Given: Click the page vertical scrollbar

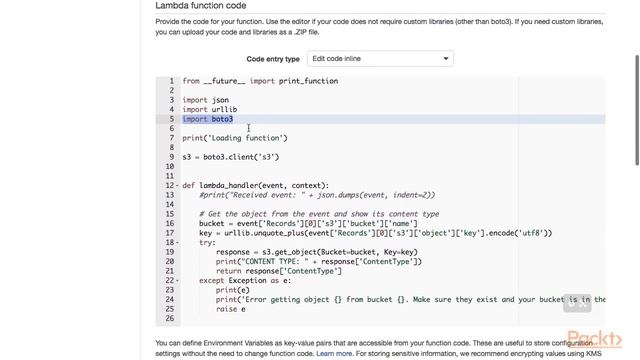Looking at the screenshot, I should click(637, 110).
